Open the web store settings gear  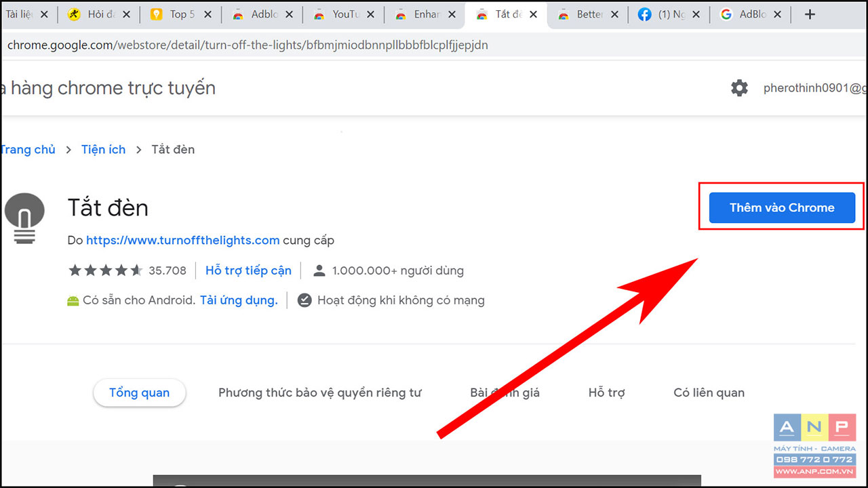pos(739,87)
